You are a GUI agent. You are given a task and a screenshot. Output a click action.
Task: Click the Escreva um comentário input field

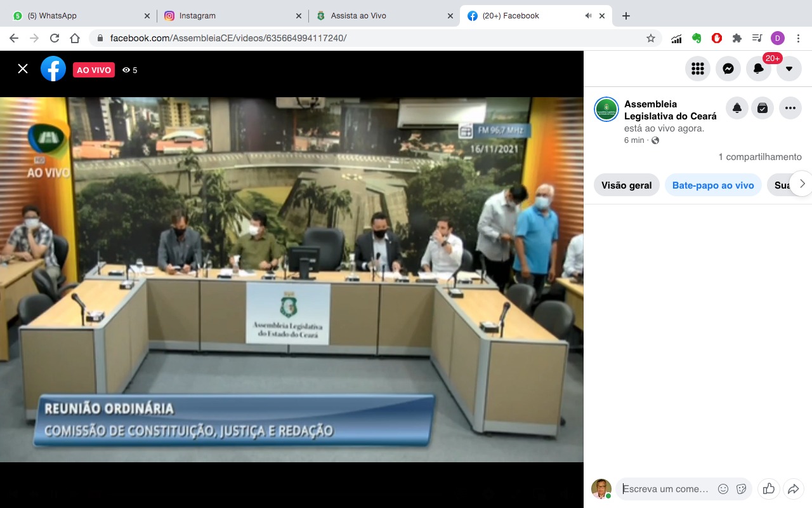click(665, 489)
